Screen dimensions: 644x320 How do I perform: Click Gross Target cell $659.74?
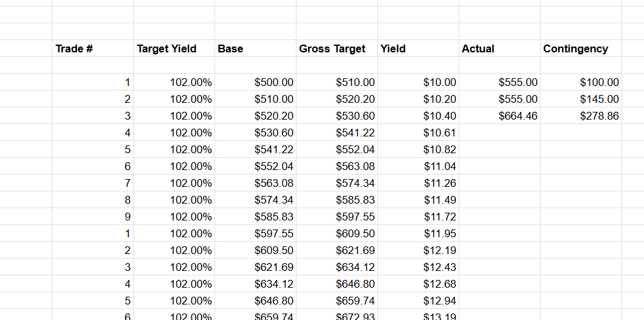click(x=337, y=301)
